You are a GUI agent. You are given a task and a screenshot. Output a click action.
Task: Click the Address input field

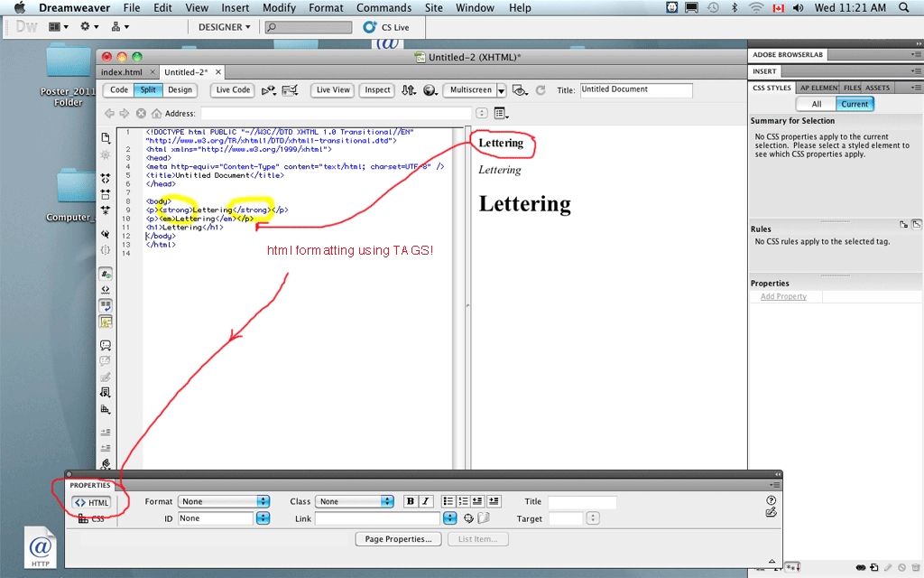pos(337,113)
